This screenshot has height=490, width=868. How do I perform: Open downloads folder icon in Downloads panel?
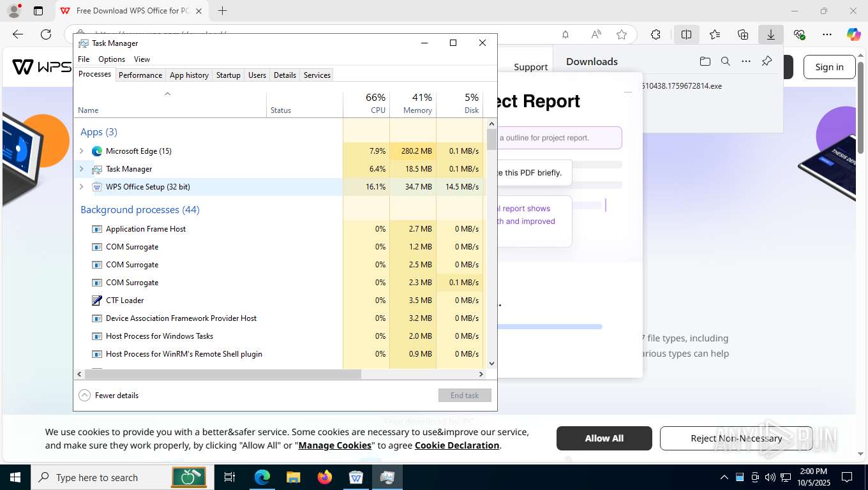pyautogui.click(x=705, y=61)
